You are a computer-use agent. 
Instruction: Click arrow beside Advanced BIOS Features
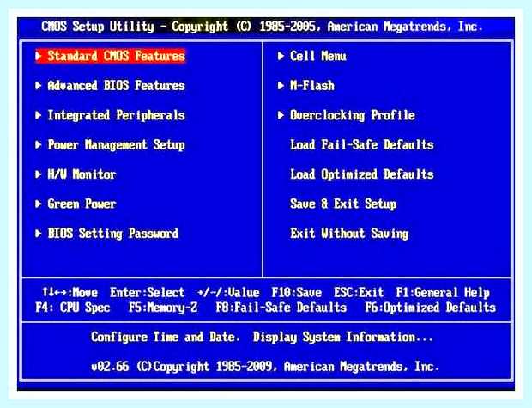point(39,85)
